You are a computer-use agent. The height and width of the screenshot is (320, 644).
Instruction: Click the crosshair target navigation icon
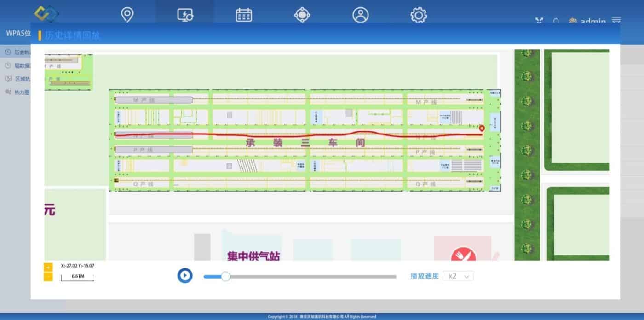point(302,15)
